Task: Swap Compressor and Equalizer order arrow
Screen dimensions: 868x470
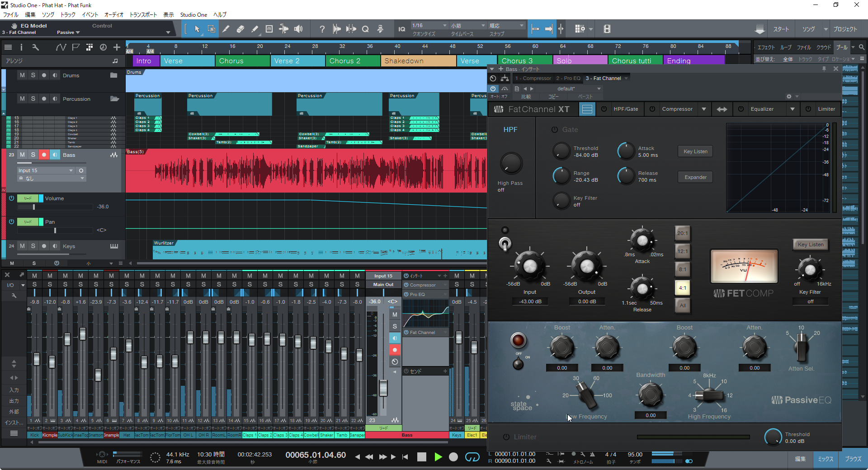Action: click(722, 109)
